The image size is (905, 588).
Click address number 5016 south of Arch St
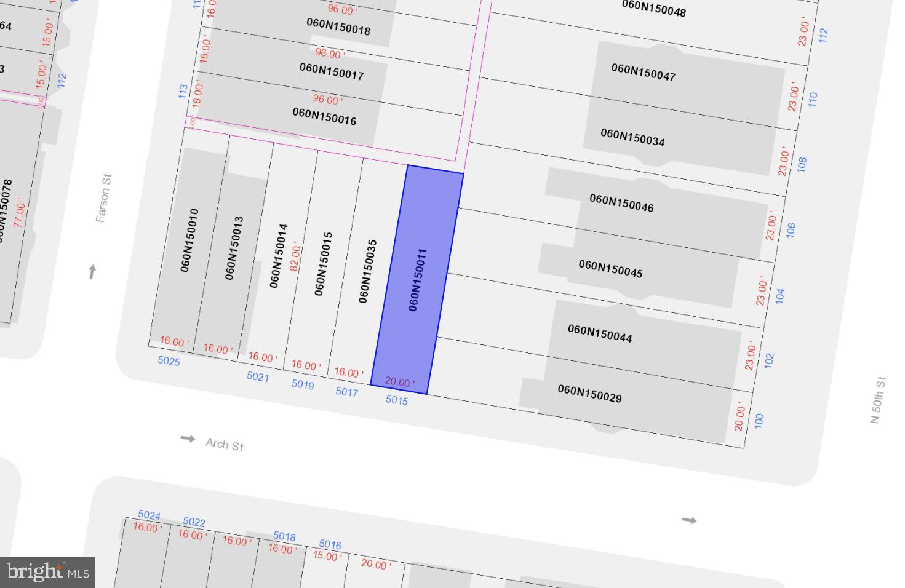tap(330, 544)
